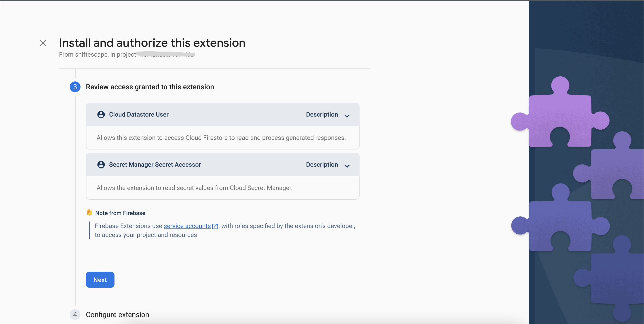Open the service accounts link
644x324 pixels.
click(187, 226)
